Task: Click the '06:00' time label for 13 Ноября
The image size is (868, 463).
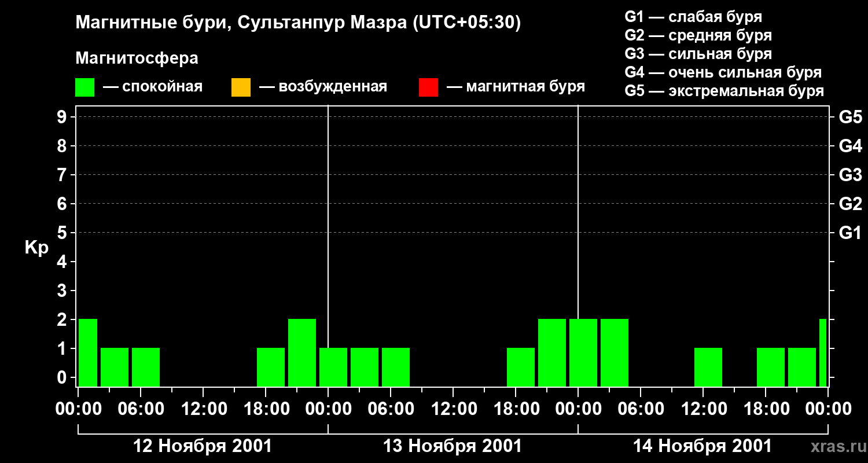Action: (x=391, y=409)
